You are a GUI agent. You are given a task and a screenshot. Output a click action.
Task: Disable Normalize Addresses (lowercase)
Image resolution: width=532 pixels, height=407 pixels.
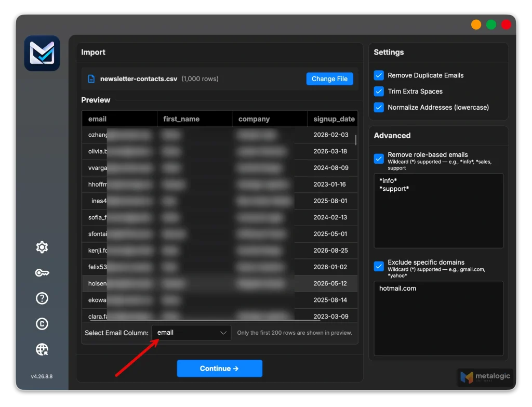coord(379,107)
